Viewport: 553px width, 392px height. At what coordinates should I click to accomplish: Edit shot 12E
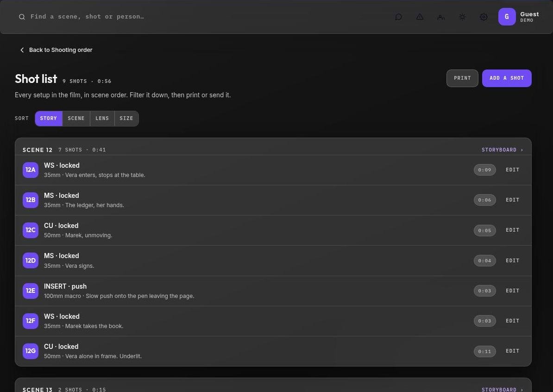[x=512, y=291]
